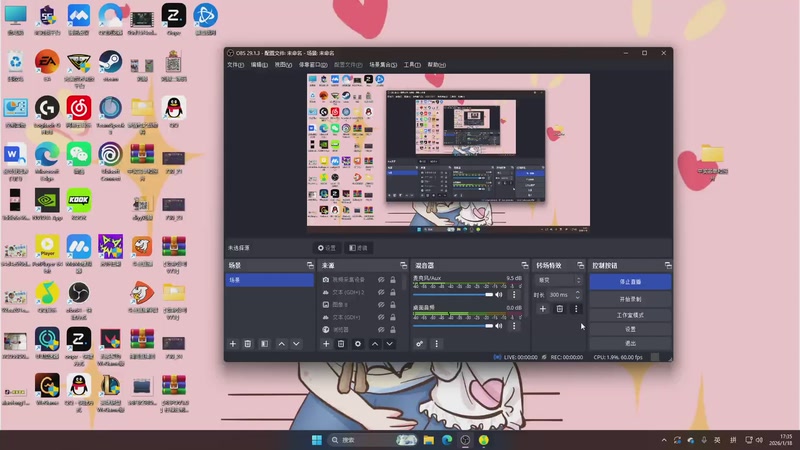Remove selected source with trash icon
Viewport: 800px width, 450px height.
341,344
